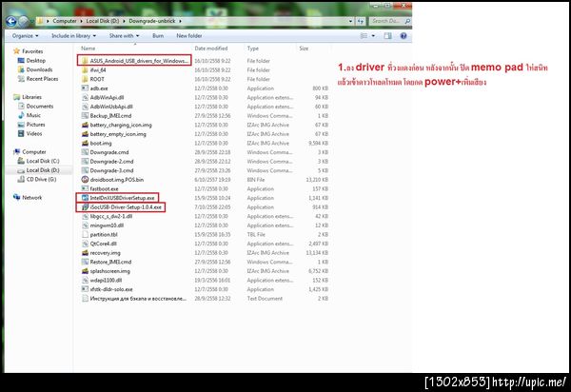
Task: Select the Downgrade.cmd file icon
Action: click(x=85, y=152)
